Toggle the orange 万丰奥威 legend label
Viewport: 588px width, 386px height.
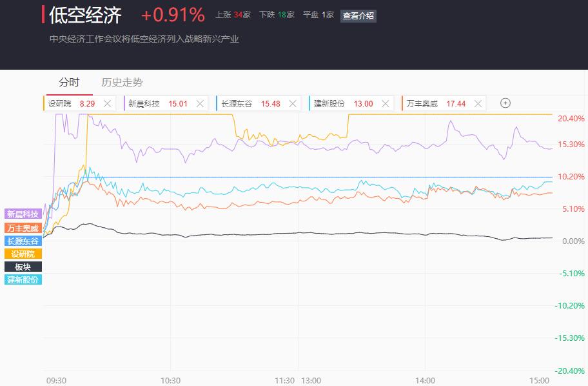[23, 228]
